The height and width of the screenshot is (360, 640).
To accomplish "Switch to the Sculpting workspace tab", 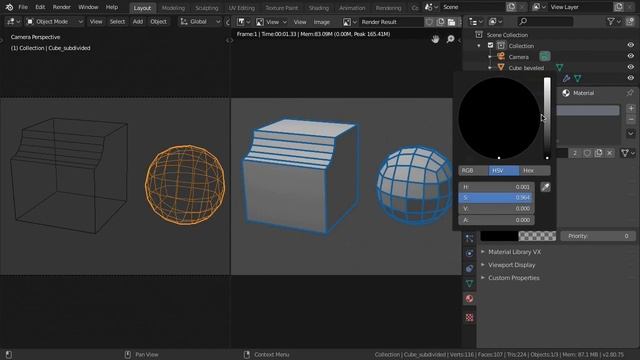I will 207,8.
